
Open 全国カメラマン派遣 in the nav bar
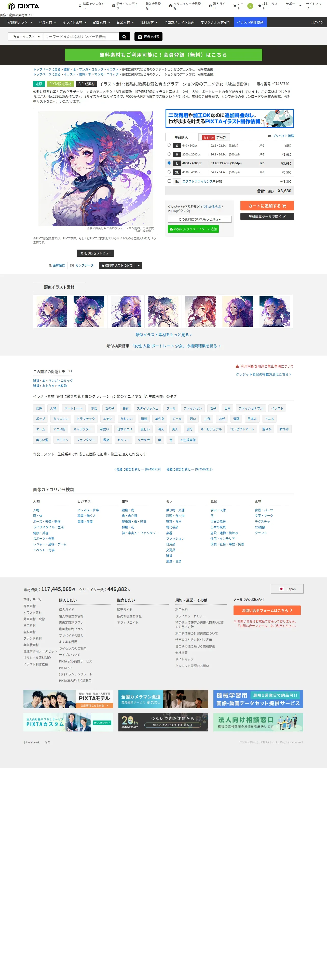pyautogui.click(x=179, y=22)
